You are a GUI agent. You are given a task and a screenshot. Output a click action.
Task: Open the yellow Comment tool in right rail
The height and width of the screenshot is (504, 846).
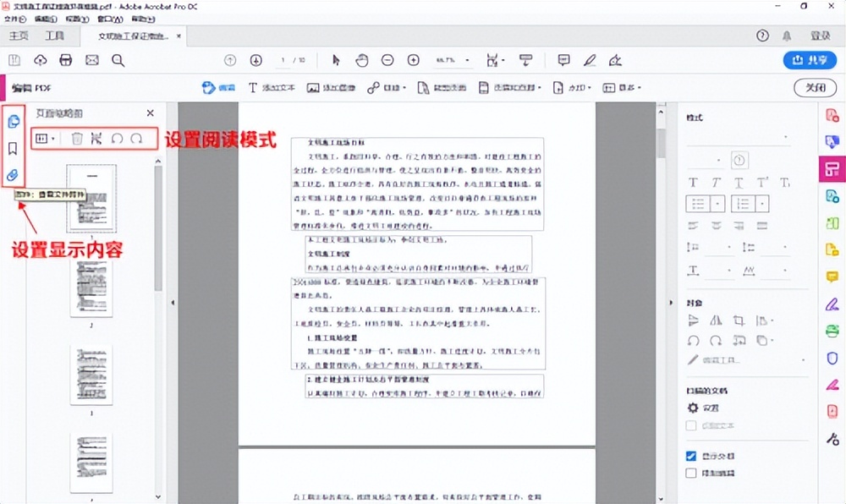[832, 277]
